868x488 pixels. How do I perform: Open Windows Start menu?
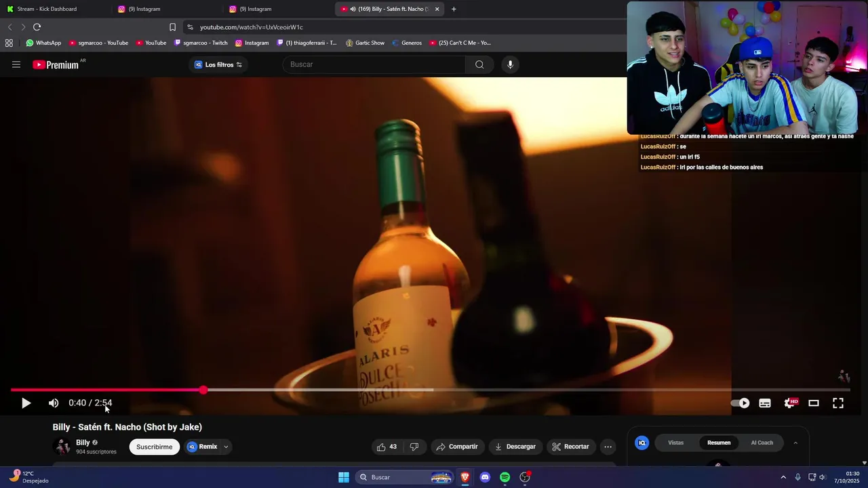pos(344,477)
